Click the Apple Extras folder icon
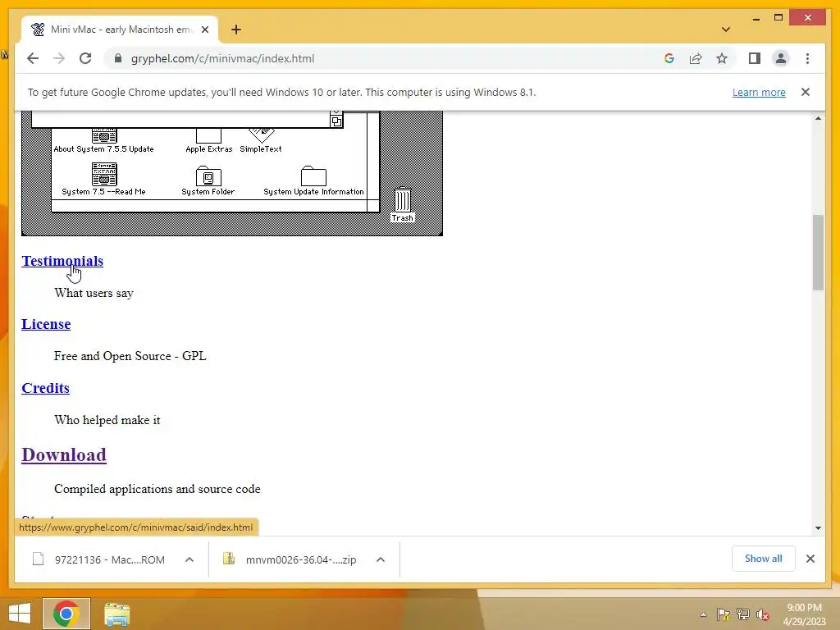 [x=208, y=135]
